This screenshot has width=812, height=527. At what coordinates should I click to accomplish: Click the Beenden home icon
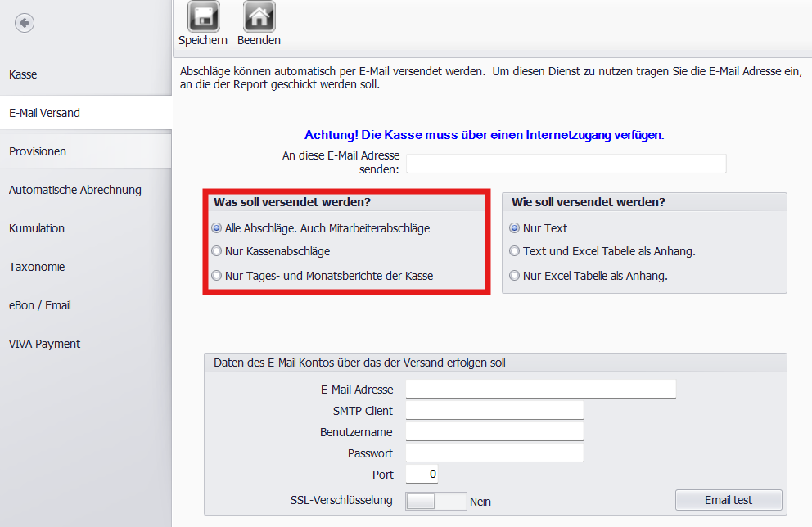point(259,16)
